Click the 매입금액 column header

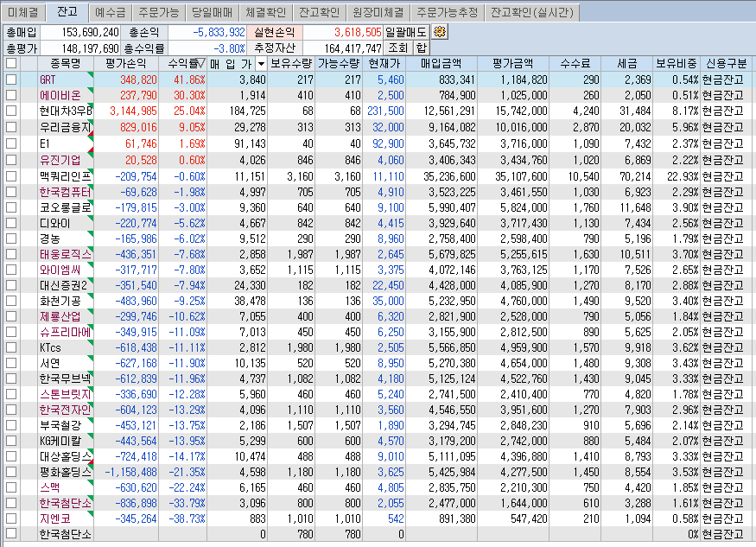442,63
